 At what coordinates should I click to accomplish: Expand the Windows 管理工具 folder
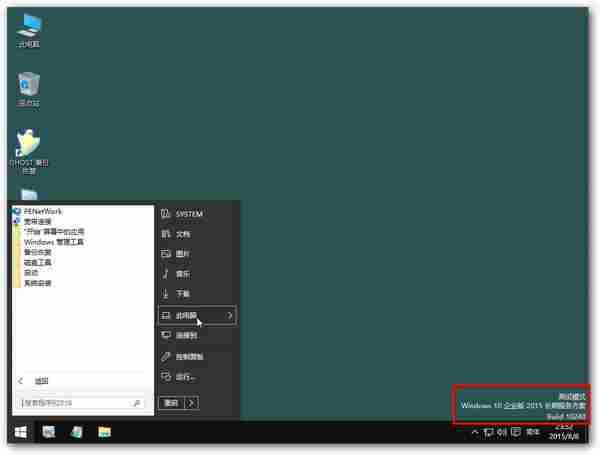[x=54, y=242]
